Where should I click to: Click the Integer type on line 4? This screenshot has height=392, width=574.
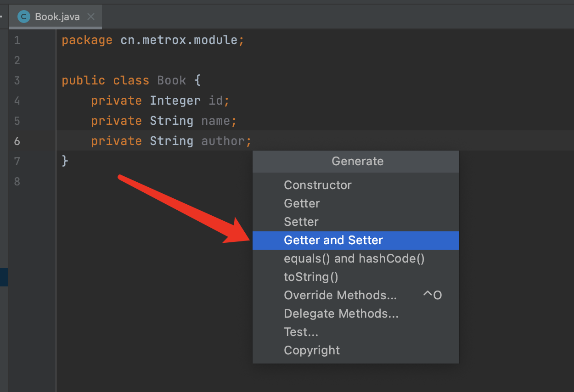click(175, 101)
